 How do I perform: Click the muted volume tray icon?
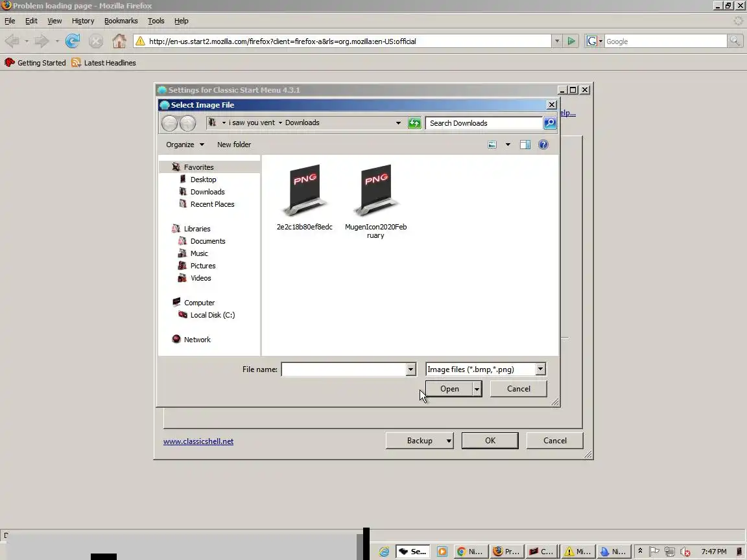pos(685,552)
